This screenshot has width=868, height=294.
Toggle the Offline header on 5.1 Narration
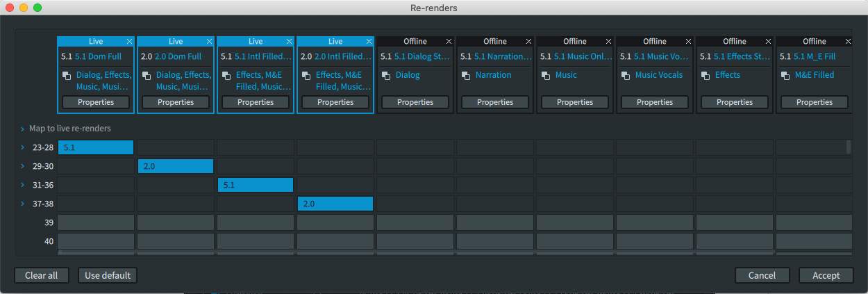click(494, 42)
